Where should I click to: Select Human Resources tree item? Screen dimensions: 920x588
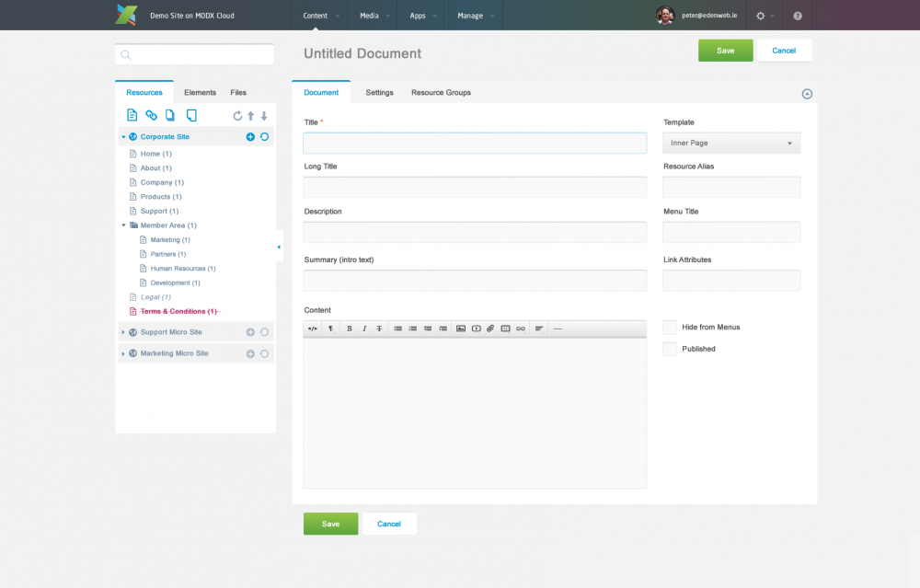(x=182, y=269)
